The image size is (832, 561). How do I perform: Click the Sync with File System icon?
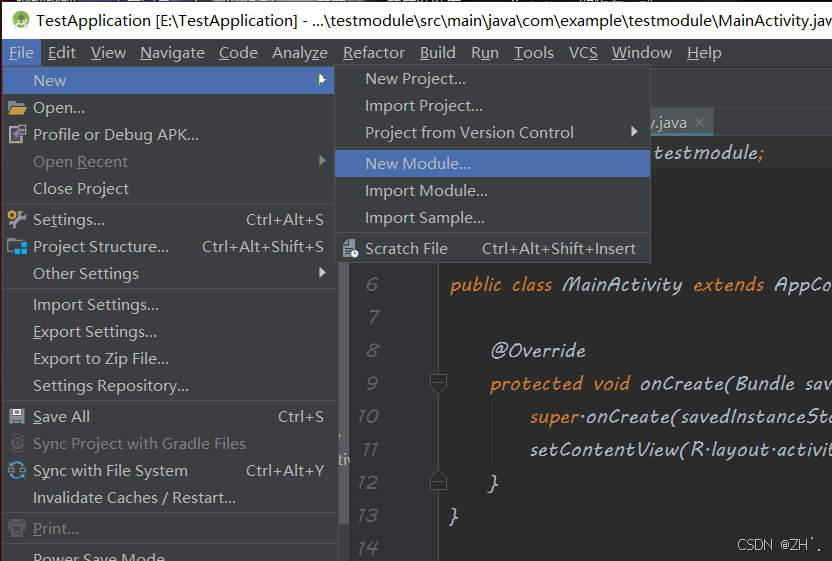(17, 470)
